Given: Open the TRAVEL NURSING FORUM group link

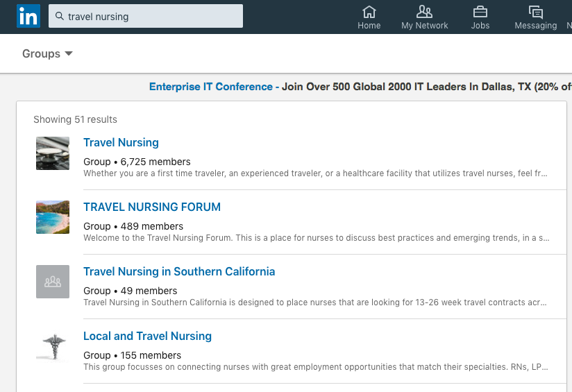Looking at the screenshot, I should [x=152, y=207].
